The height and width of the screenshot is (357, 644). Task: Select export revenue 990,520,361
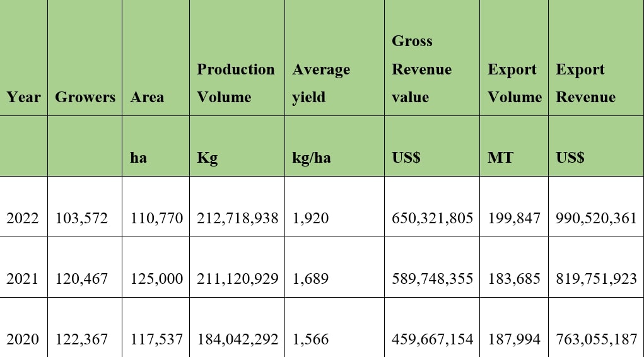[596, 218]
